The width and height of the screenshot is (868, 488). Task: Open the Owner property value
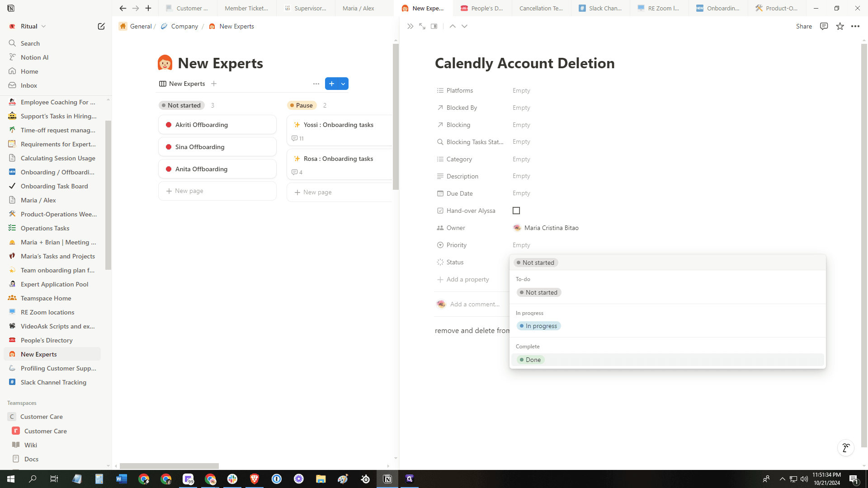546,228
